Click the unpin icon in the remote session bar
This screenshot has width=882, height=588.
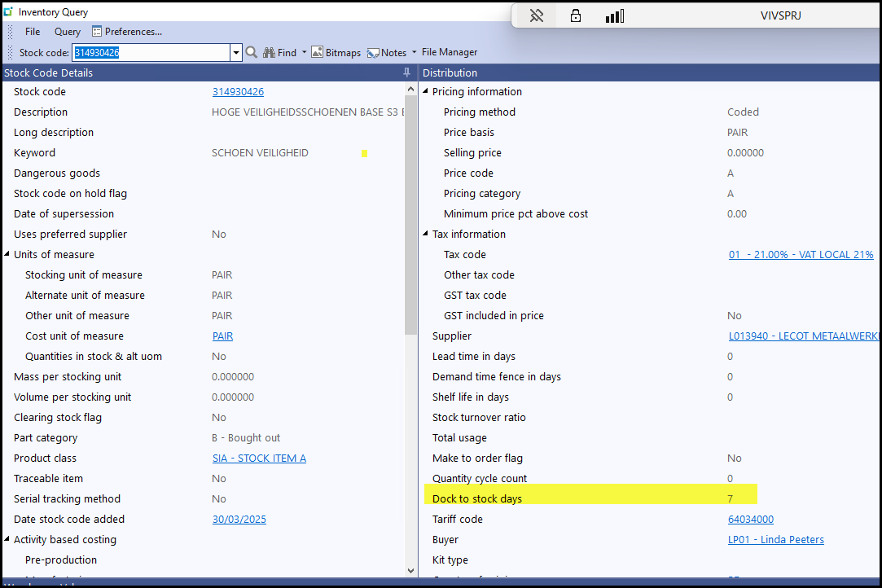pyautogui.click(x=536, y=15)
